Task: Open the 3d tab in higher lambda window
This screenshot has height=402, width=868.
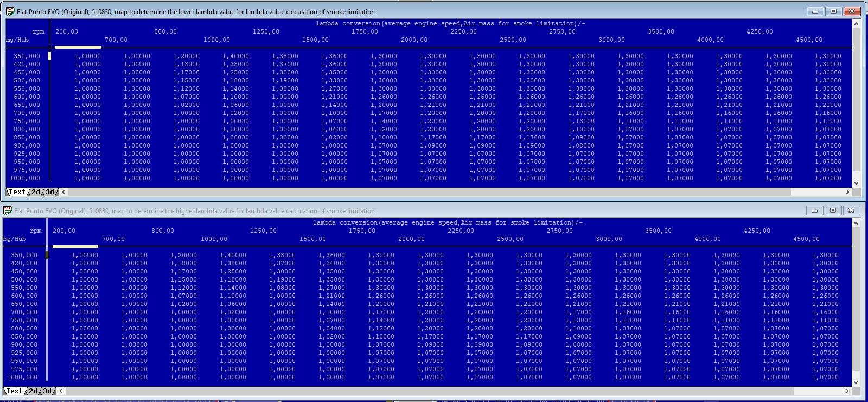Action: pyautogui.click(x=47, y=391)
